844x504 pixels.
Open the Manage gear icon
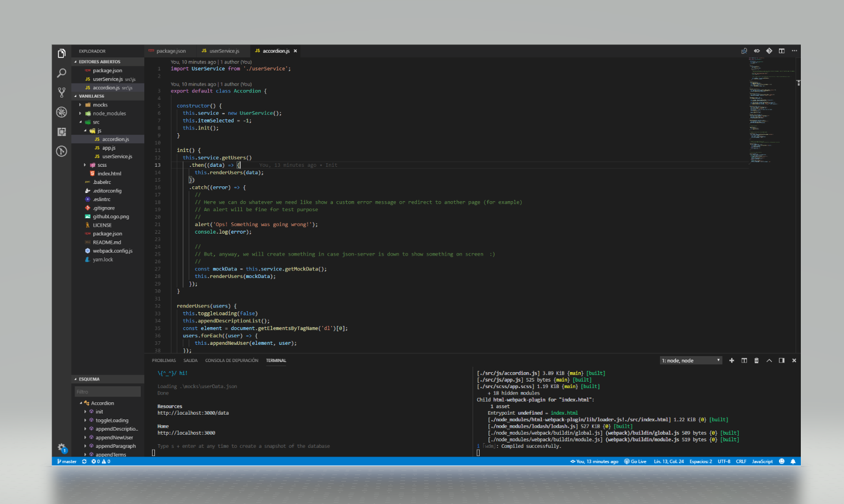[62, 448]
